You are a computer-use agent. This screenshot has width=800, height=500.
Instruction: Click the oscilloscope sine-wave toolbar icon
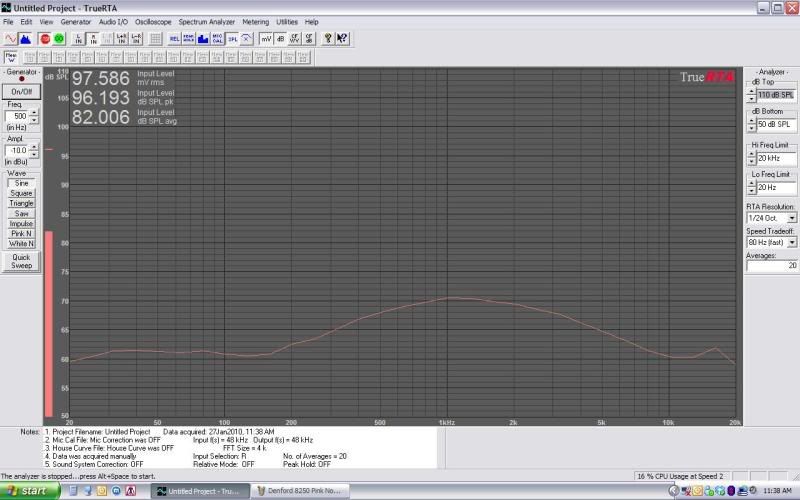(11, 39)
